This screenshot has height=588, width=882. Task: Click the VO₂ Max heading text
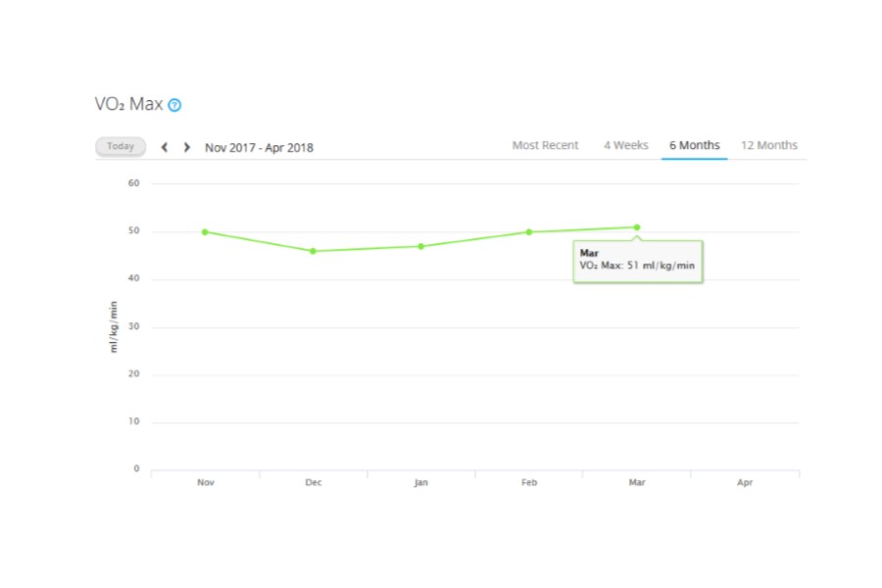click(127, 105)
